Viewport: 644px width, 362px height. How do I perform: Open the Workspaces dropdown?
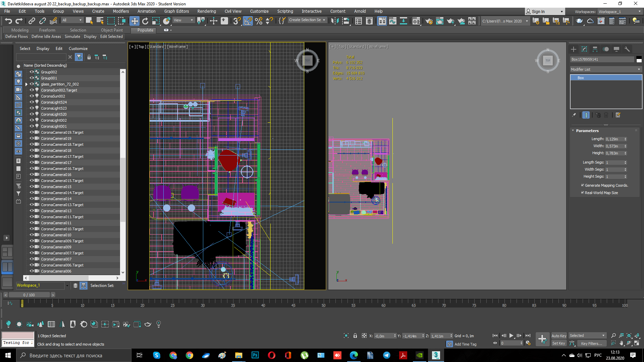click(x=620, y=12)
